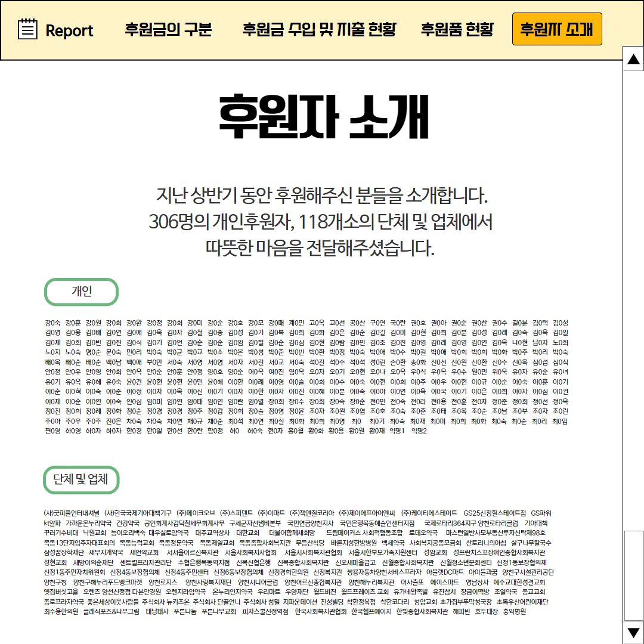Click the empty scrollbar track area

pyautogui.click(x=633, y=300)
